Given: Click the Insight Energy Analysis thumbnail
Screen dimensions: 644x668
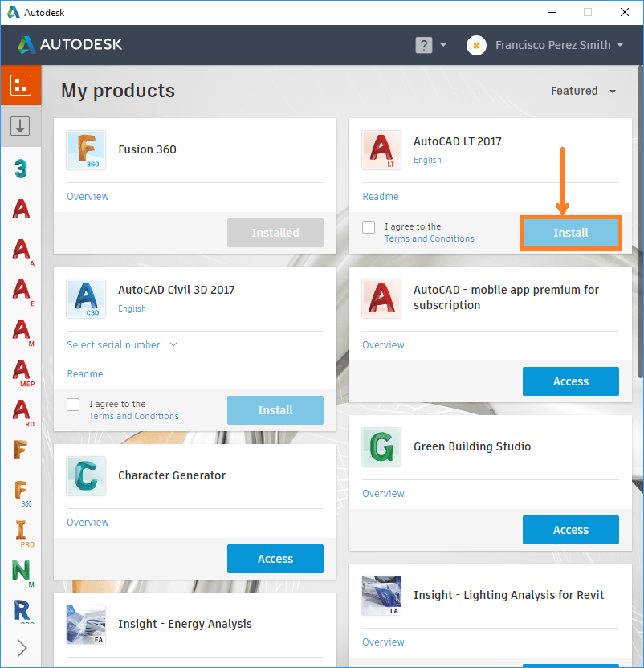Looking at the screenshot, I should pyautogui.click(x=86, y=624).
